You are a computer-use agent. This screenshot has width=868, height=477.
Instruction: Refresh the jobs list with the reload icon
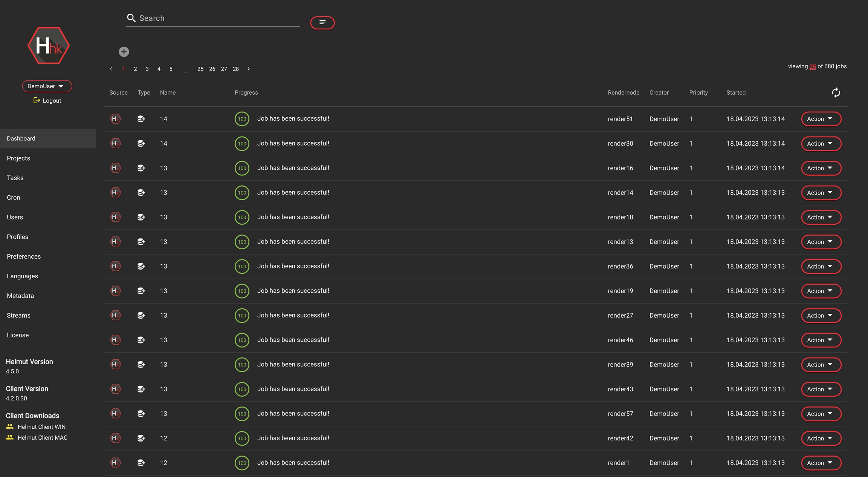[836, 93]
